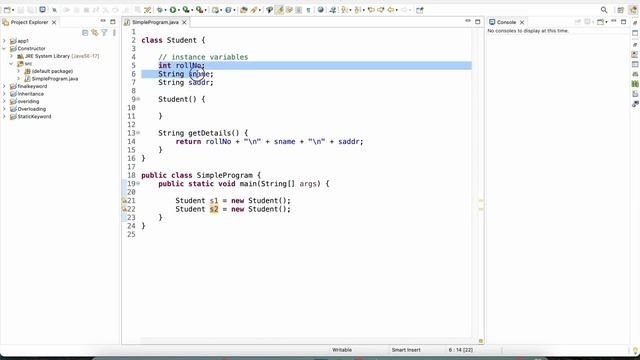
Task: Click the Open Perspective icon
Action: [x=620, y=10]
